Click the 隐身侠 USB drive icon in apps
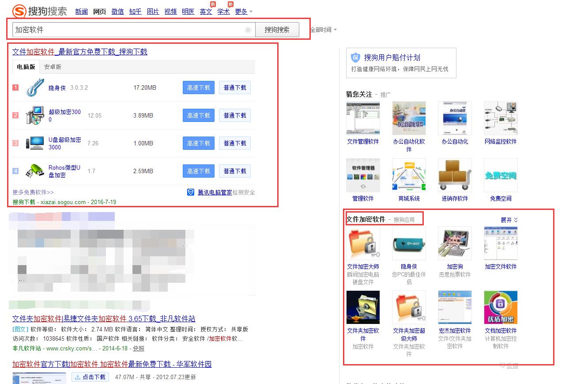 coord(409,243)
